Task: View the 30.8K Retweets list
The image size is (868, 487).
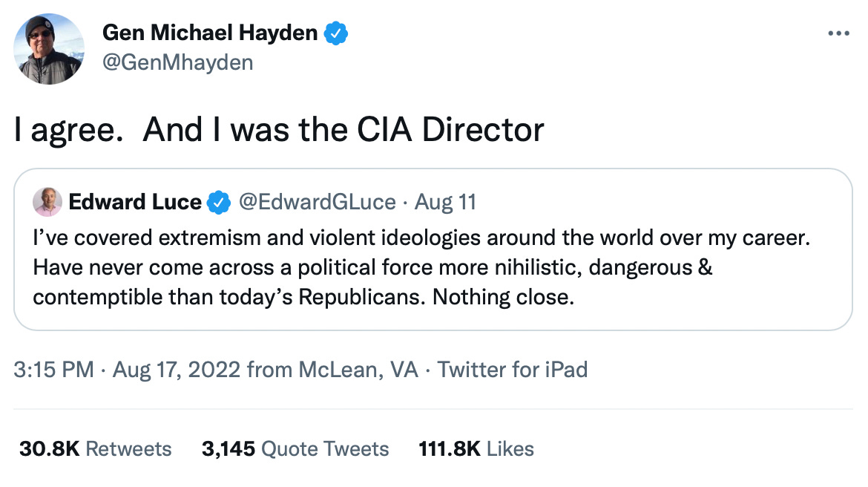Action: pos(95,449)
